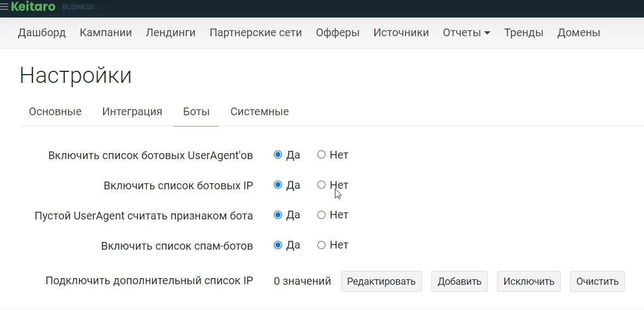The image size is (644, 310).
Task: Switch to the Интеграция tab
Action: (x=132, y=111)
